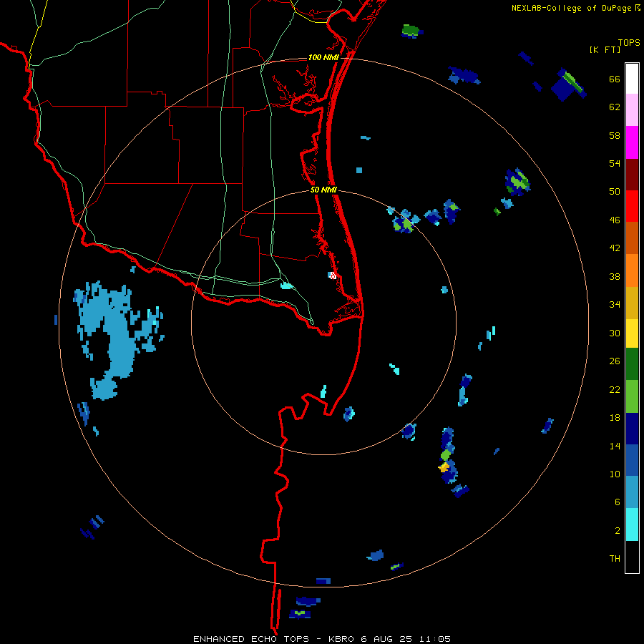
Task: Click the '100 NMI' range ring label
Action: (x=323, y=57)
